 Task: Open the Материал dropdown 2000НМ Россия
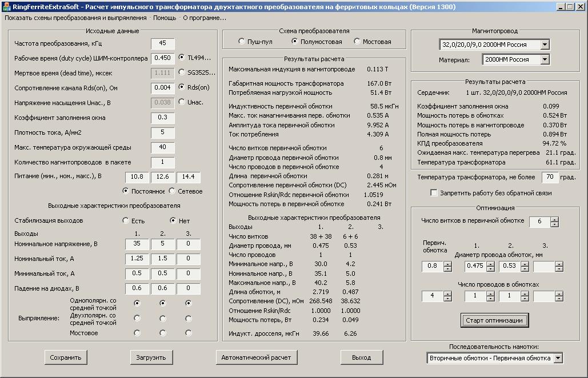point(545,59)
